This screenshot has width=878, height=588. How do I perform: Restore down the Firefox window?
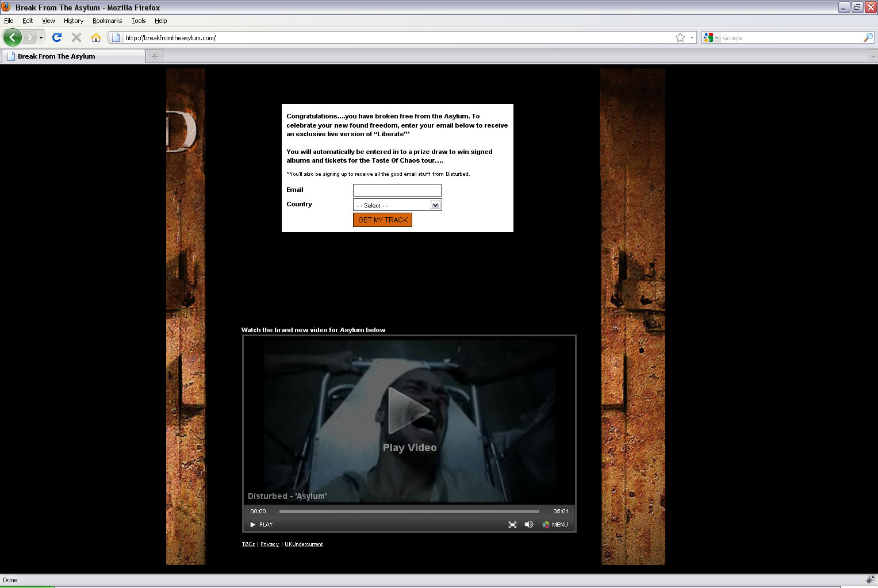[x=857, y=7]
